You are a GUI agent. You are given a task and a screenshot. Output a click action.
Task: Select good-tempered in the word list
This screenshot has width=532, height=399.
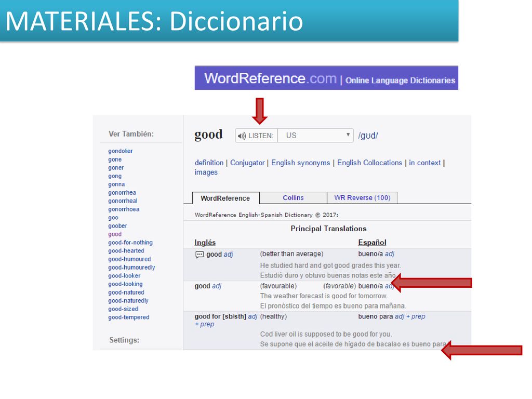(129, 317)
